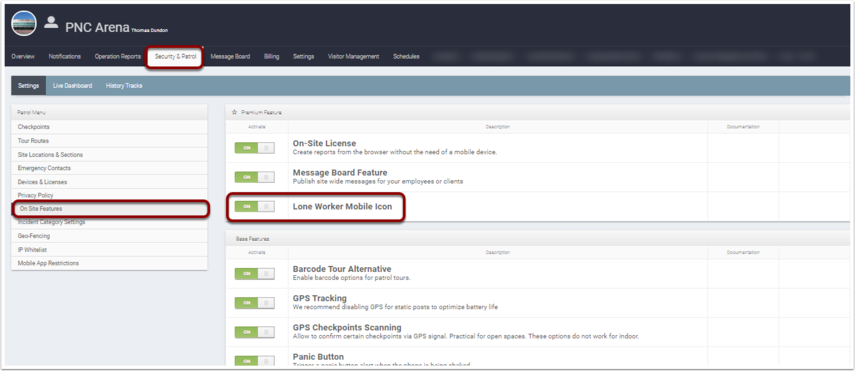
Task: Toggle the Message Board Feature switch
Action: 255,177
